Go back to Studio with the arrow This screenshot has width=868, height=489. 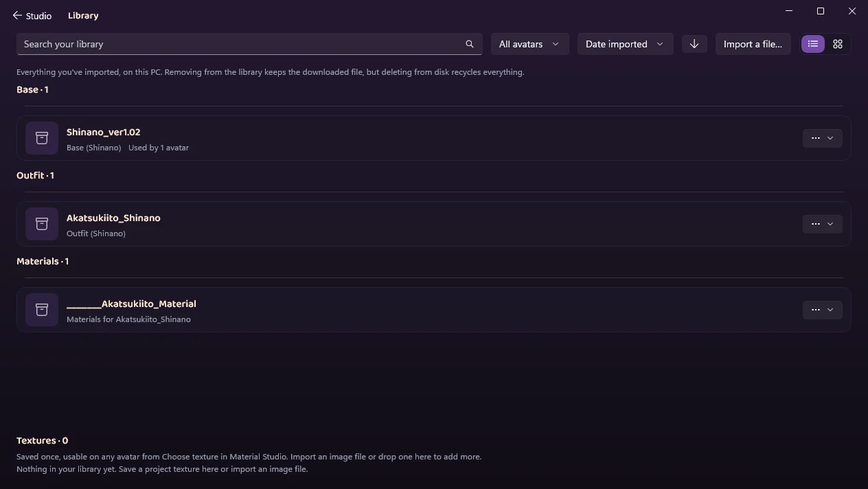[17, 15]
